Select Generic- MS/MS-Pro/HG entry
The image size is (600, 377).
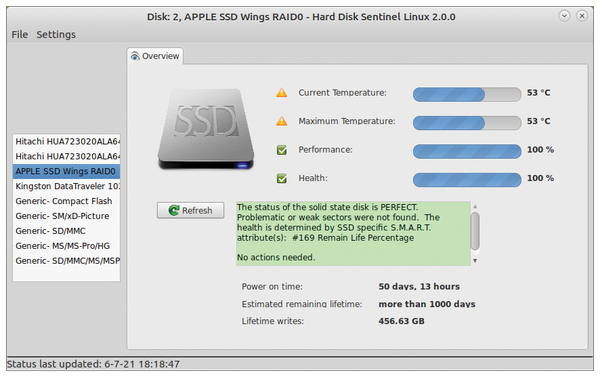pos(67,246)
